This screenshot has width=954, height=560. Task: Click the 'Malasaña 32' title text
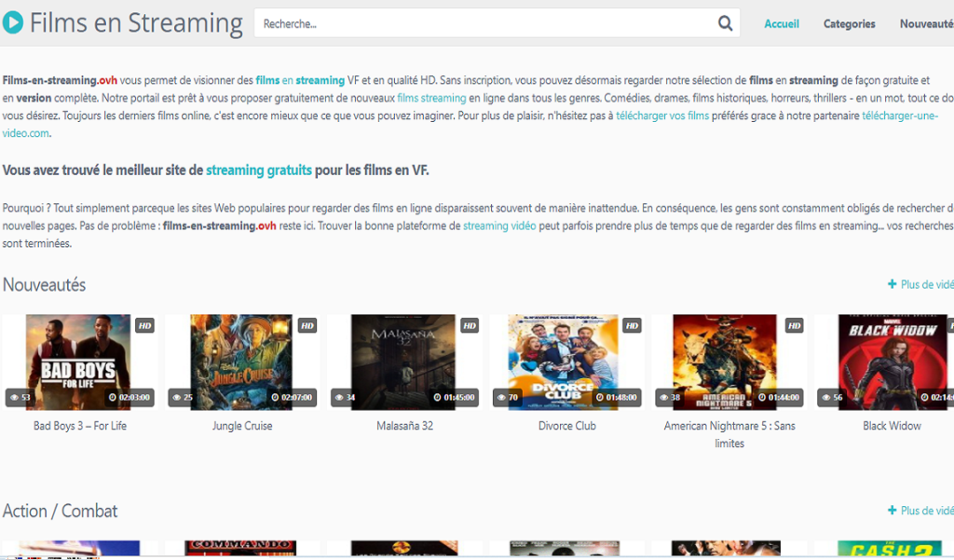(x=404, y=426)
